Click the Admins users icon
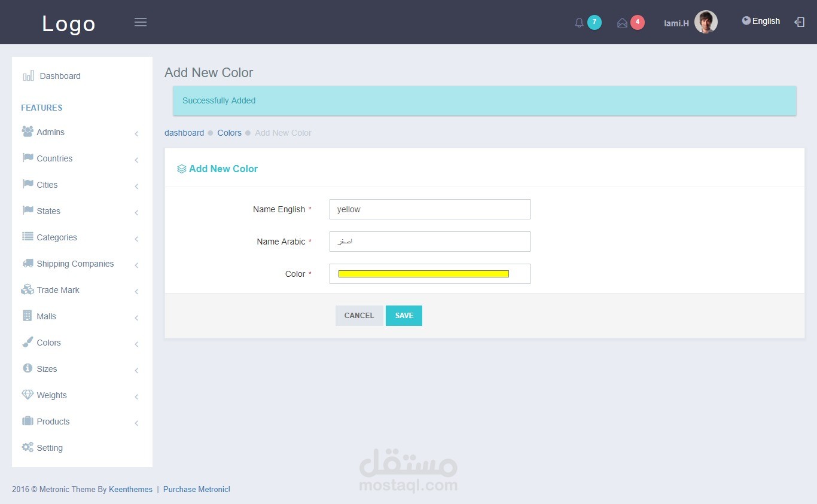 point(28,132)
